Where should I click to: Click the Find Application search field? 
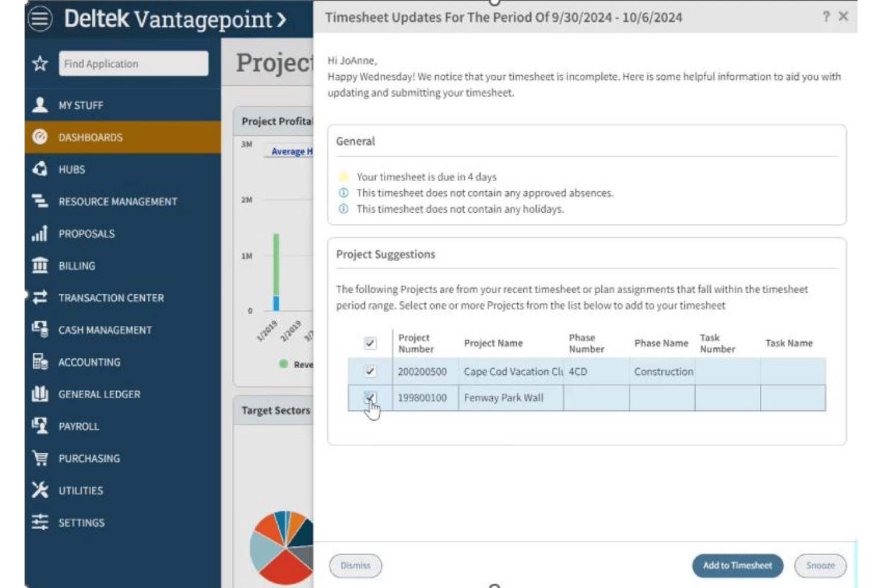[133, 63]
